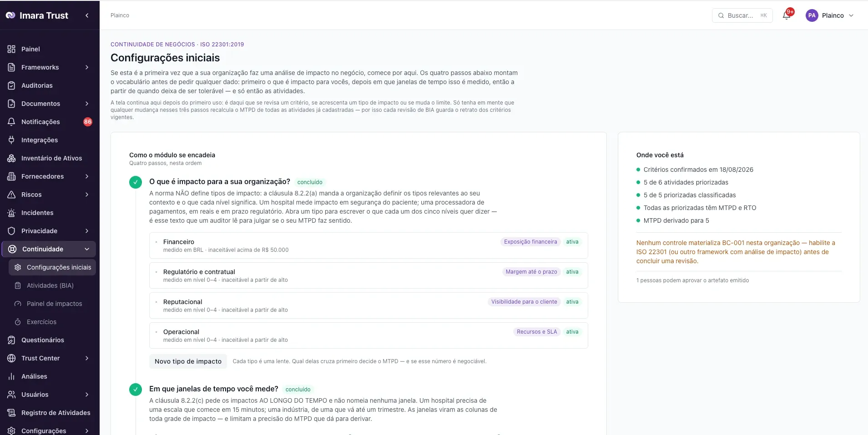Image resolution: width=868 pixels, height=435 pixels.
Task: Expand the Frameworks submenu chevron
Action: tap(87, 67)
